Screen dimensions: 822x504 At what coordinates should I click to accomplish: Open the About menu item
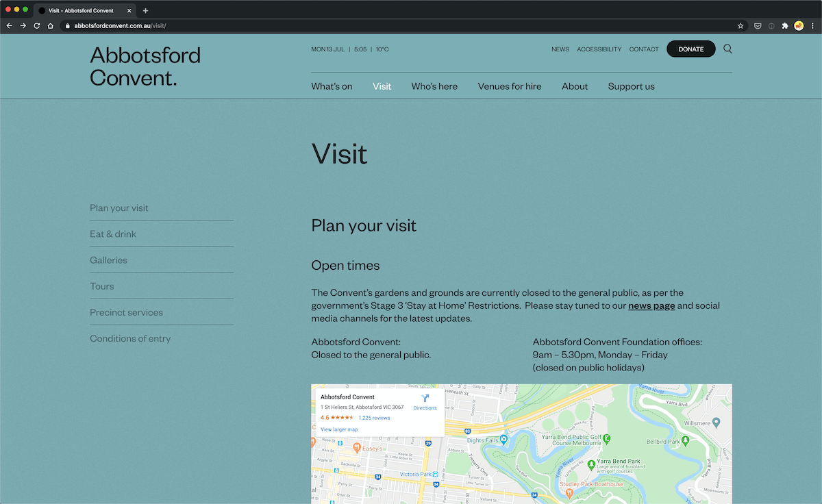coord(575,86)
